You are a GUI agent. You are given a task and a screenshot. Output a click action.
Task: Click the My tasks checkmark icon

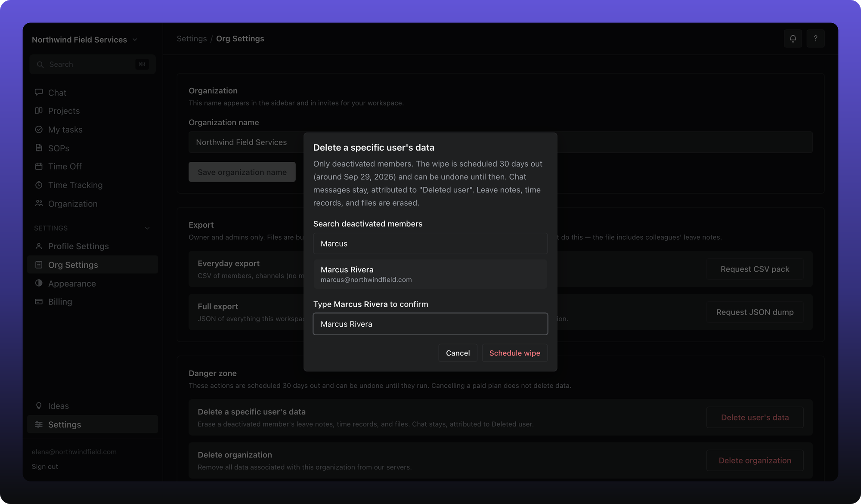39,129
